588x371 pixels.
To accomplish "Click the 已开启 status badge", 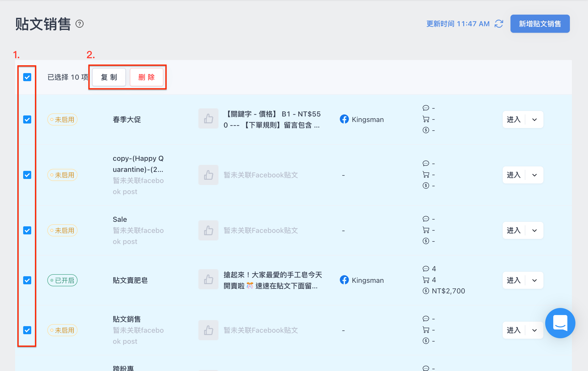I will click(x=62, y=280).
